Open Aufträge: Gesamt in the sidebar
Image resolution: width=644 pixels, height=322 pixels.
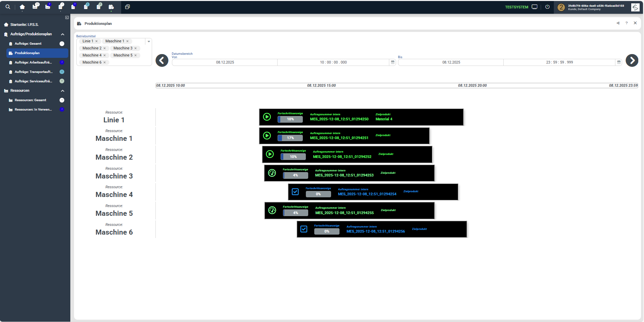[x=28, y=44]
